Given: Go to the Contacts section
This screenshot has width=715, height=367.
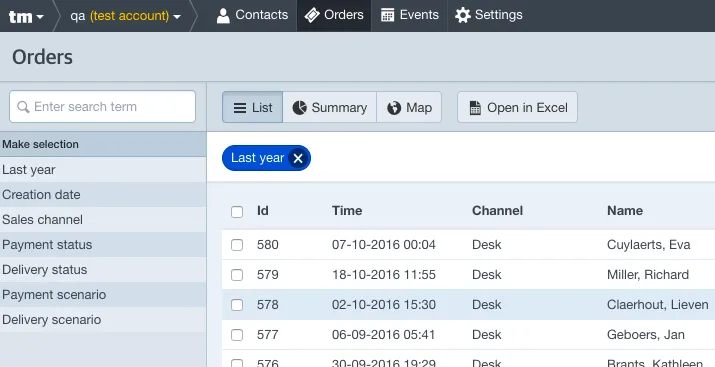Looking at the screenshot, I should click(x=253, y=16).
